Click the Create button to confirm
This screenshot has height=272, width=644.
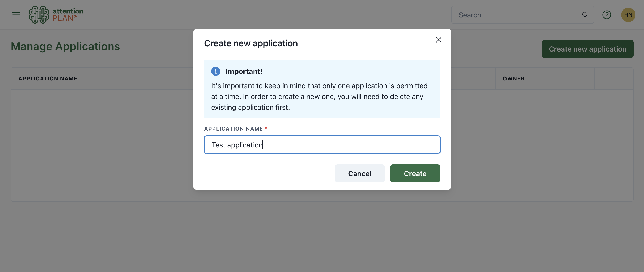415,173
